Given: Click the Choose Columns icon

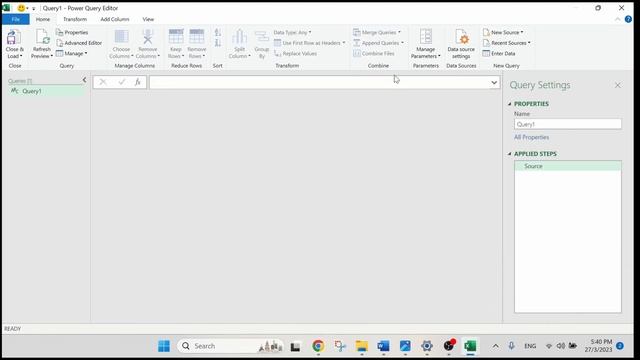Looking at the screenshot, I should coord(121,37).
